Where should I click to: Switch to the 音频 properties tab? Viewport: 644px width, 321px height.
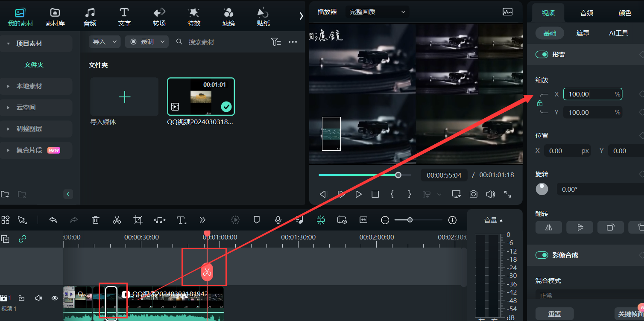click(x=586, y=13)
